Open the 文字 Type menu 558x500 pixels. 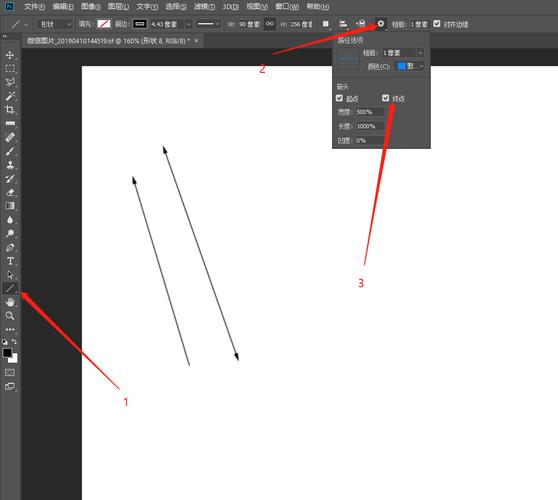147,6
